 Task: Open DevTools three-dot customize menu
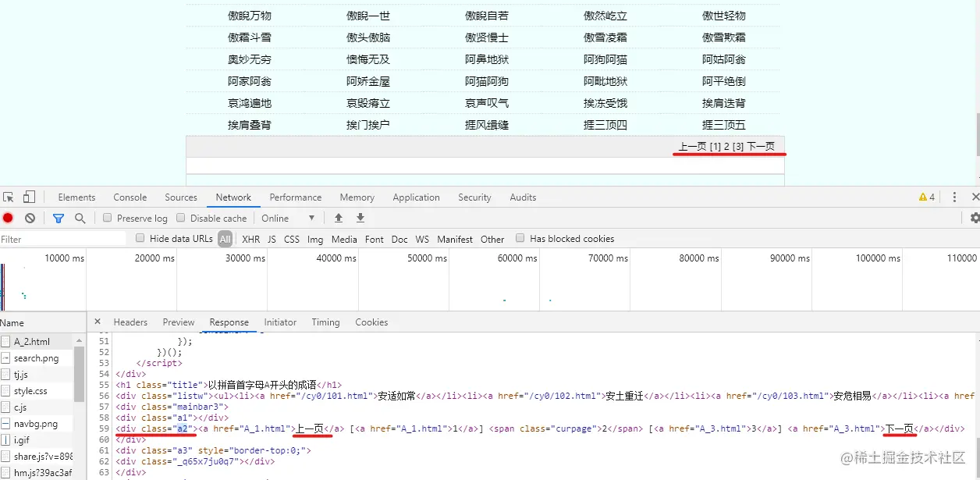click(954, 197)
